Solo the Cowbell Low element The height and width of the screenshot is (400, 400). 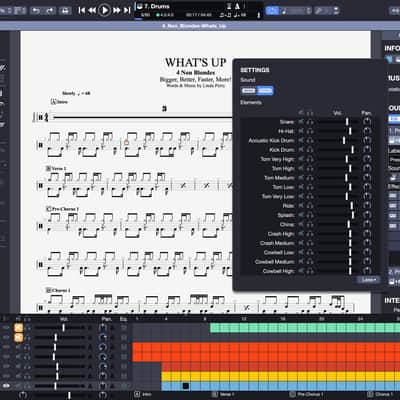pyautogui.click(x=310, y=253)
